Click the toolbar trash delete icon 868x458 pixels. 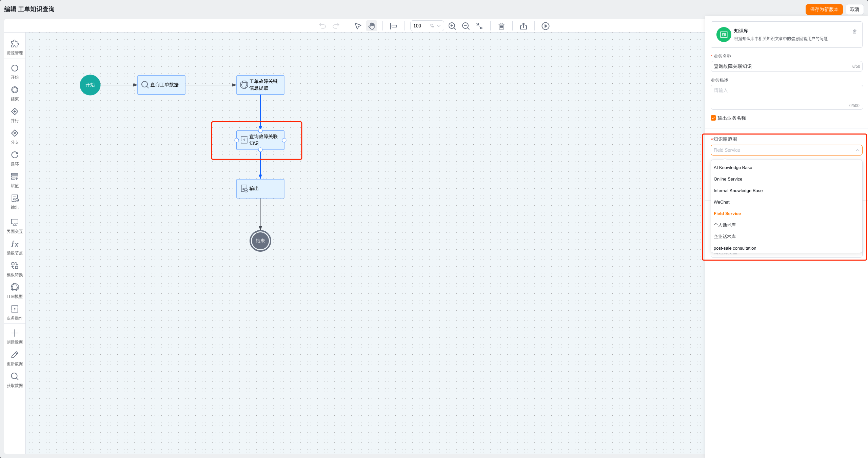point(501,26)
